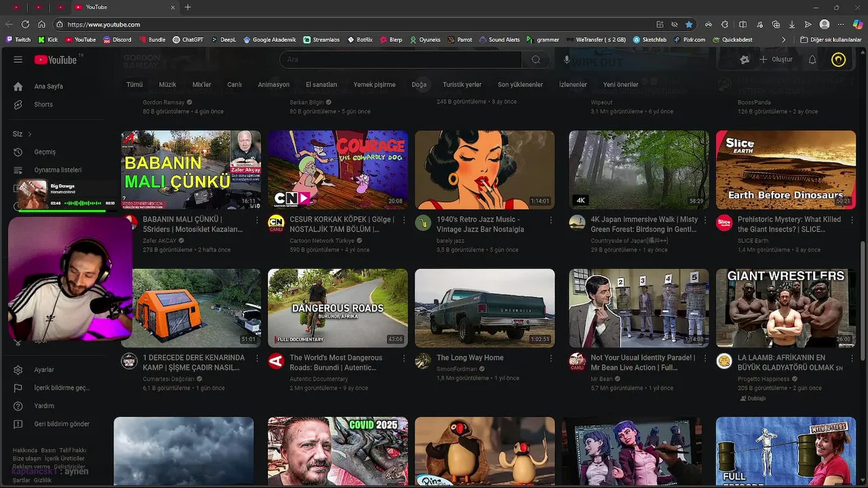Open options menu for 1940's Retro Jazz video
This screenshot has width=868, height=488.
point(551,220)
